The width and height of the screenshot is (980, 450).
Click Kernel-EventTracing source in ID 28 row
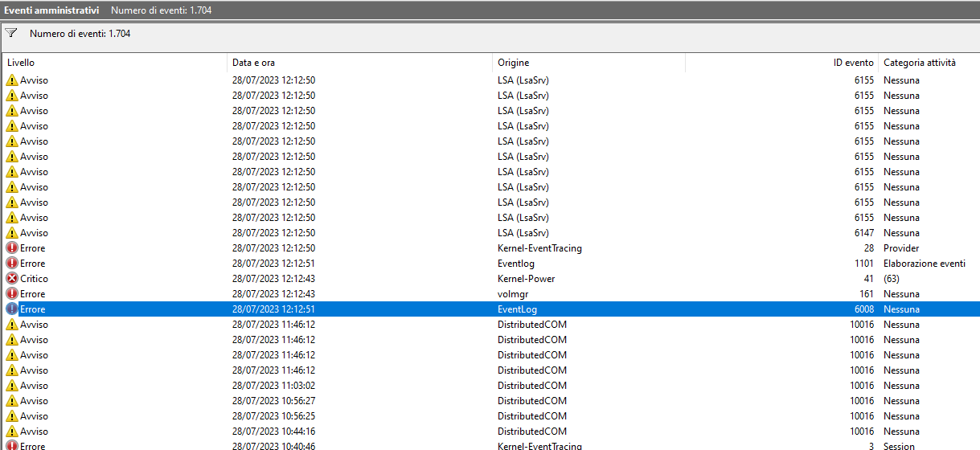(x=539, y=248)
